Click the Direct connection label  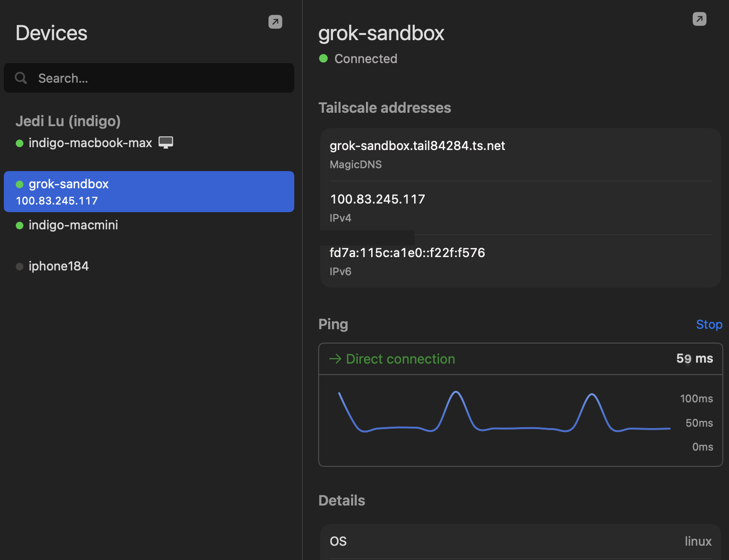400,359
